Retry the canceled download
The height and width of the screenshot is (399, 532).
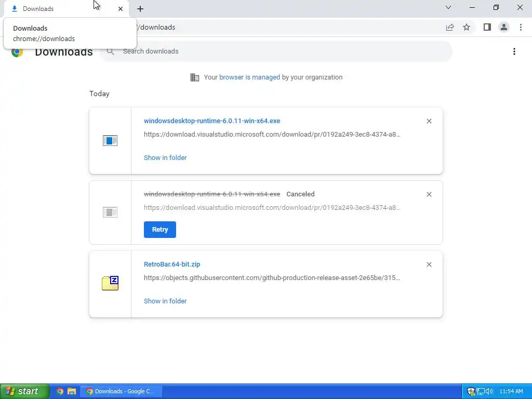[x=160, y=229]
